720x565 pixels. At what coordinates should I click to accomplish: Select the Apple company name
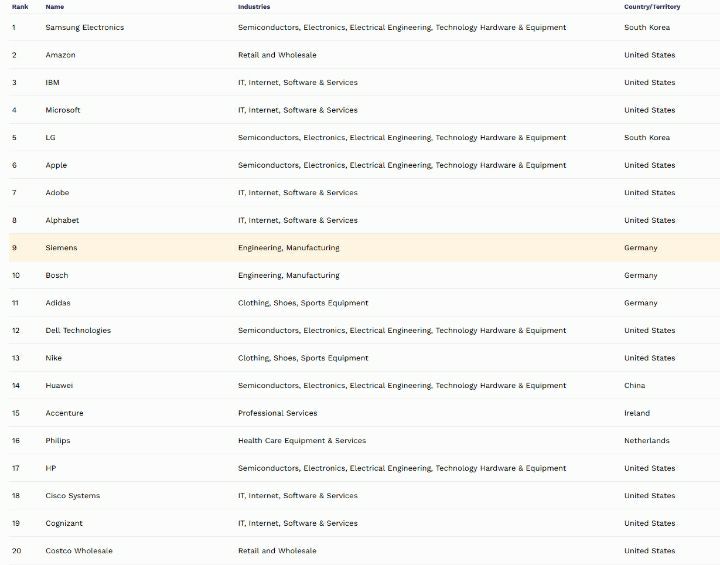click(56, 165)
